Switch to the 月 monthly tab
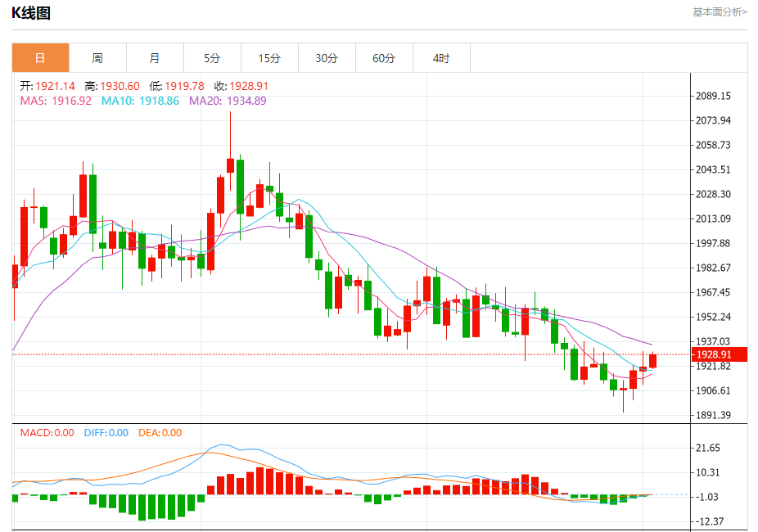 tap(155, 58)
